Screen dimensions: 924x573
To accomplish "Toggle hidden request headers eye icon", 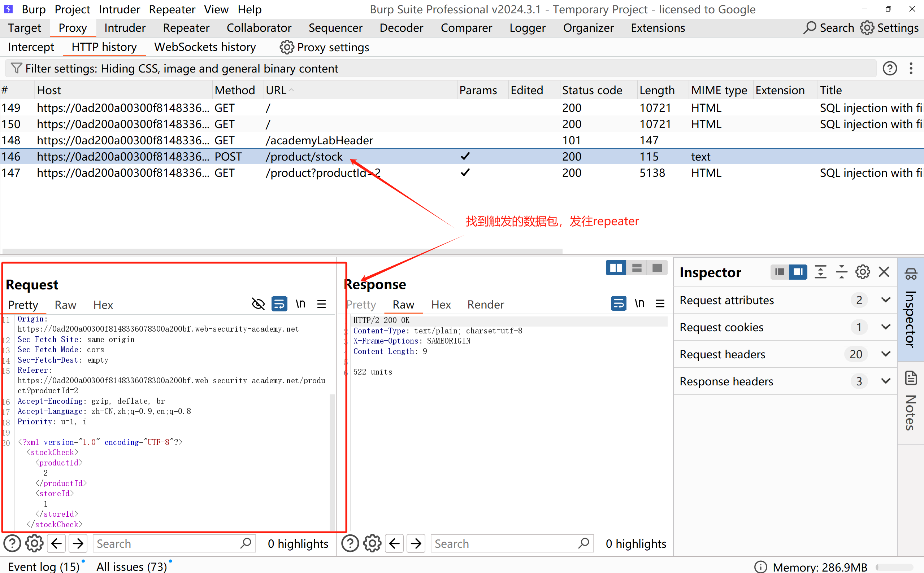I will point(258,304).
